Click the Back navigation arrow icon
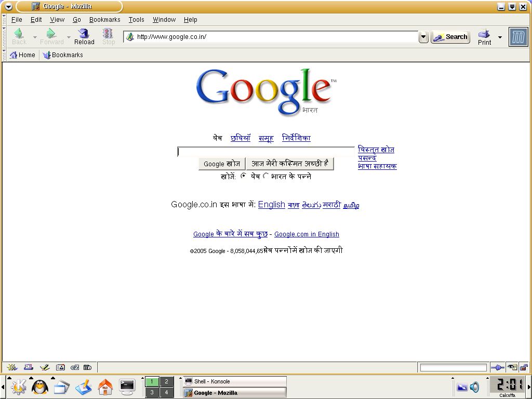 pyautogui.click(x=19, y=33)
